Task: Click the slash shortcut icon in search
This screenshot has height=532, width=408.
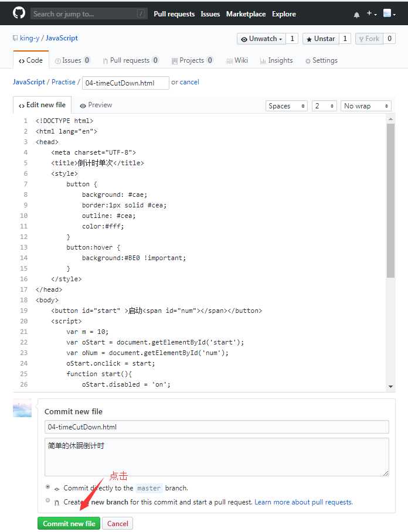Action: 141,14
